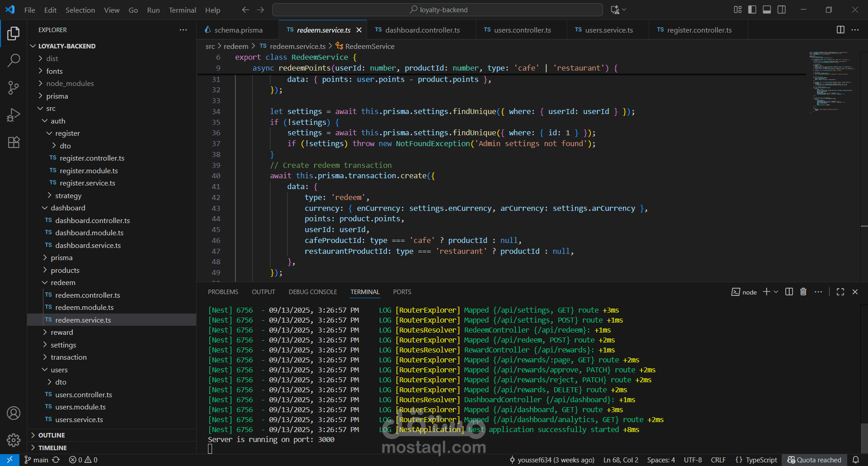Kill the terminal with trash icon

point(803,292)
